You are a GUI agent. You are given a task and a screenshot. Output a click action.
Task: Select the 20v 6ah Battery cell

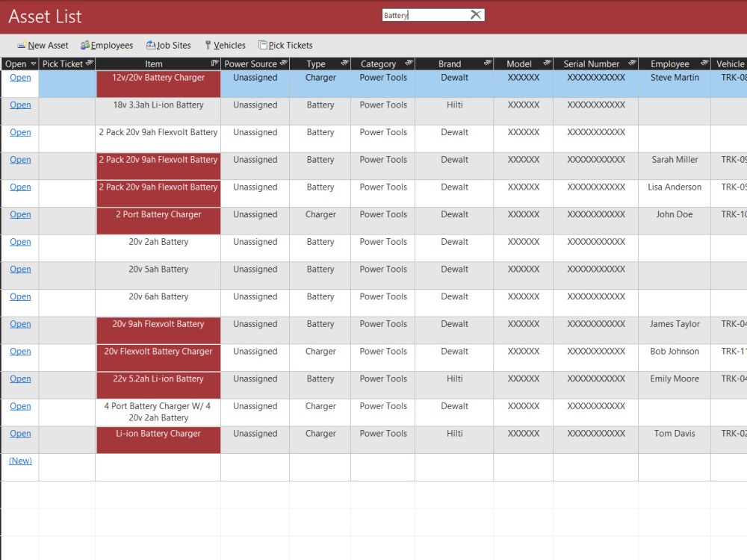158,303
